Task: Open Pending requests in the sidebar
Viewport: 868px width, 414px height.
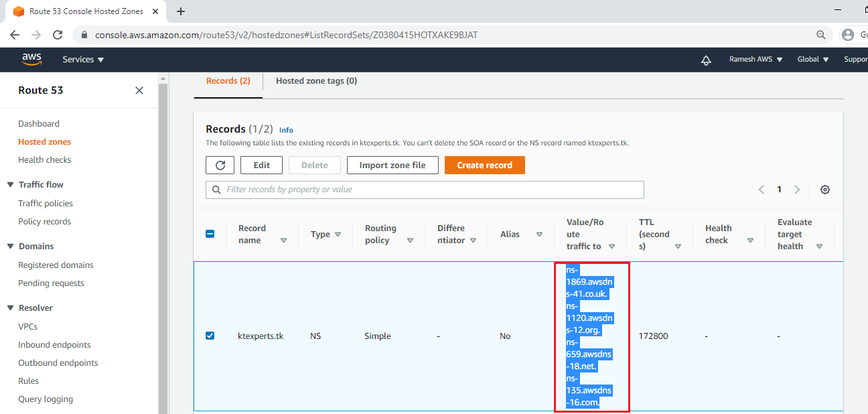Action: pyautogui.click(x=51, y=283)
